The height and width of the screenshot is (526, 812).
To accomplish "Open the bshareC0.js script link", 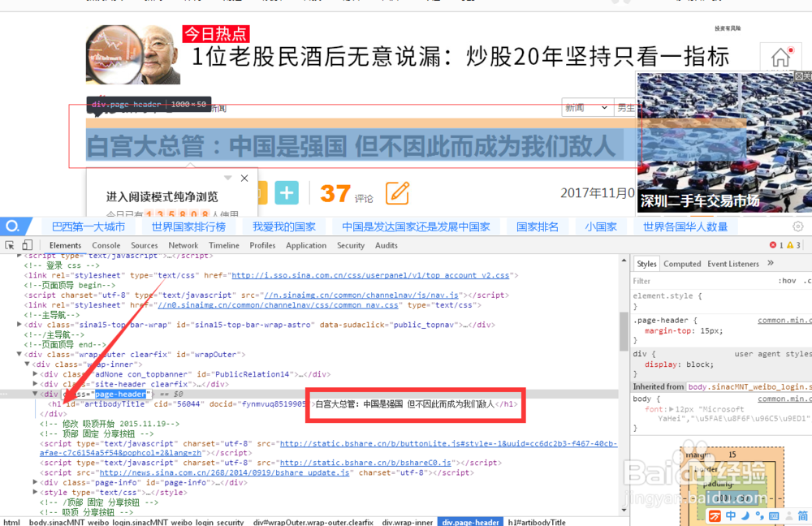I will tap(365, 463).
